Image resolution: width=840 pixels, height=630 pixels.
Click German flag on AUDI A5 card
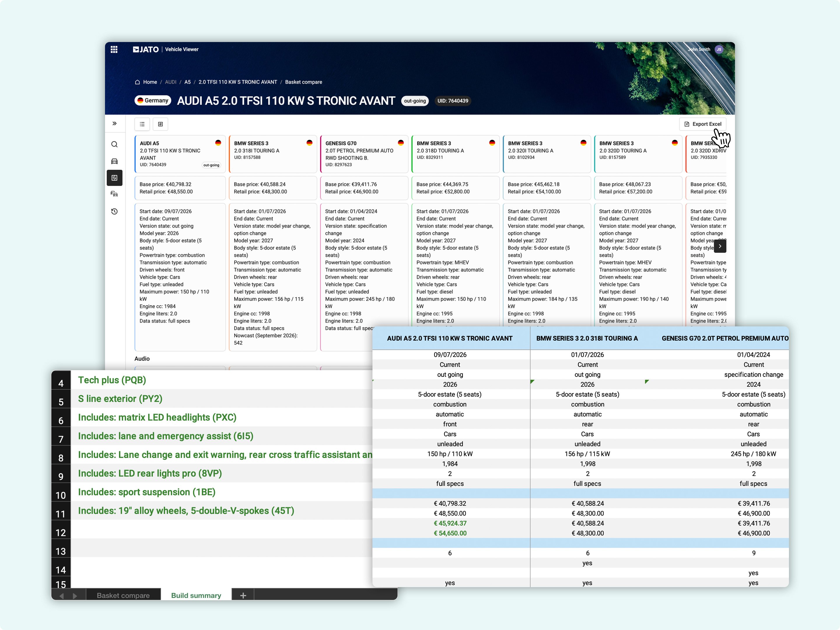coord(218,143)
